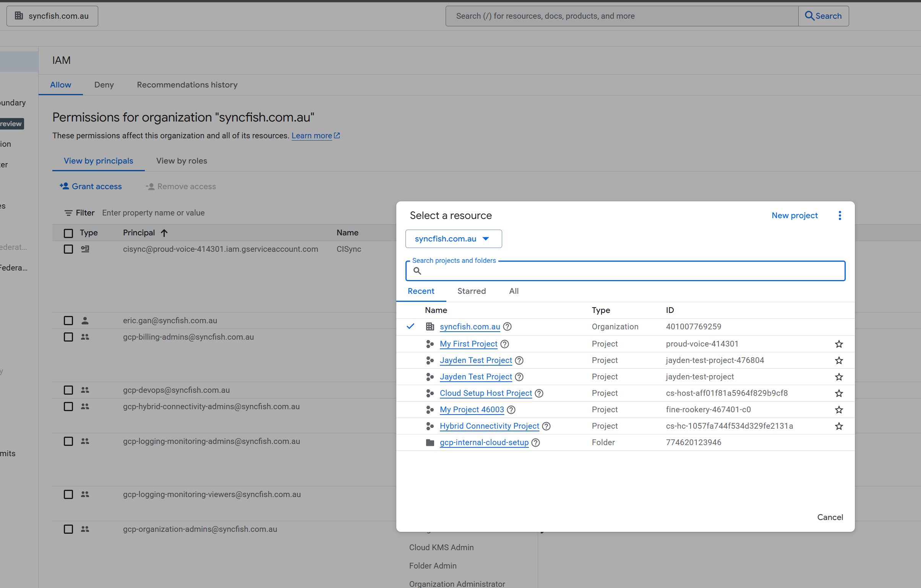Image resolution: width=921 pixels, height=588 pixels.
Task: Click help icon next to syncfish.com.au organization
Action: tap(507, 327)
